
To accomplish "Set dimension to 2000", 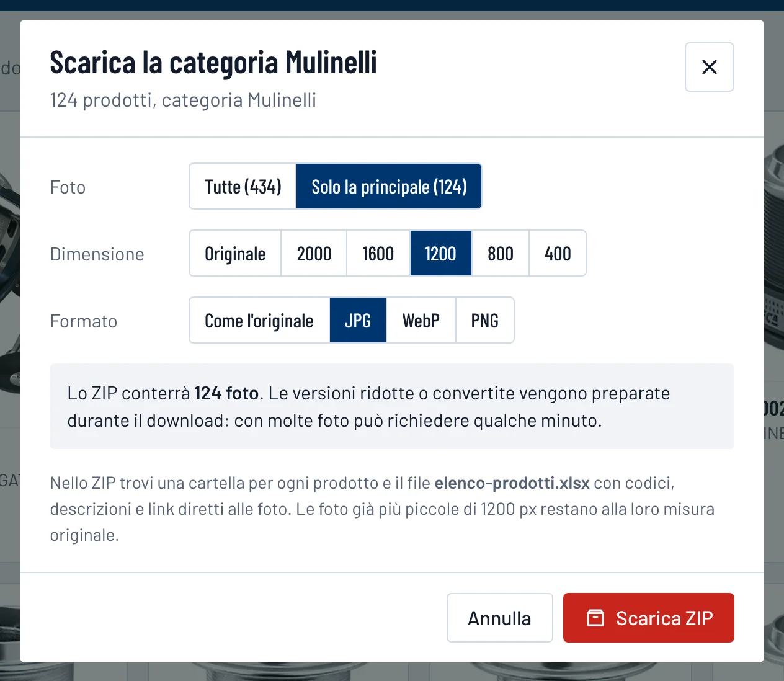I will [314, 253].
